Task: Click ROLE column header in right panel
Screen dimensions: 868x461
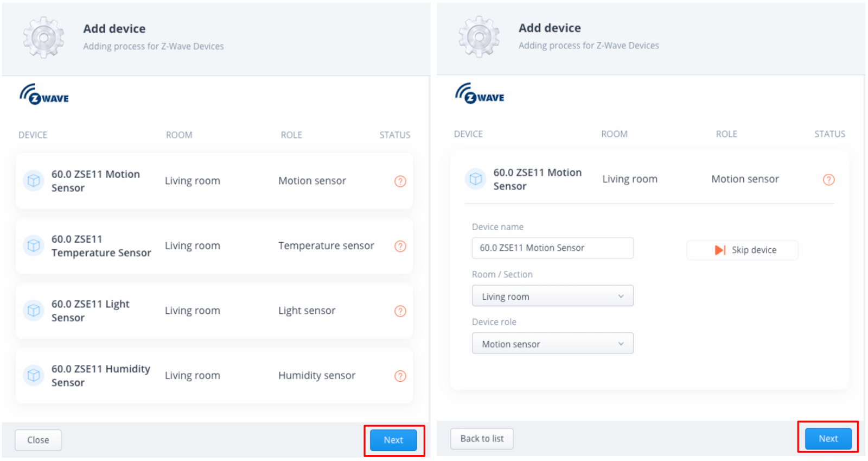Action: point(726,134)
